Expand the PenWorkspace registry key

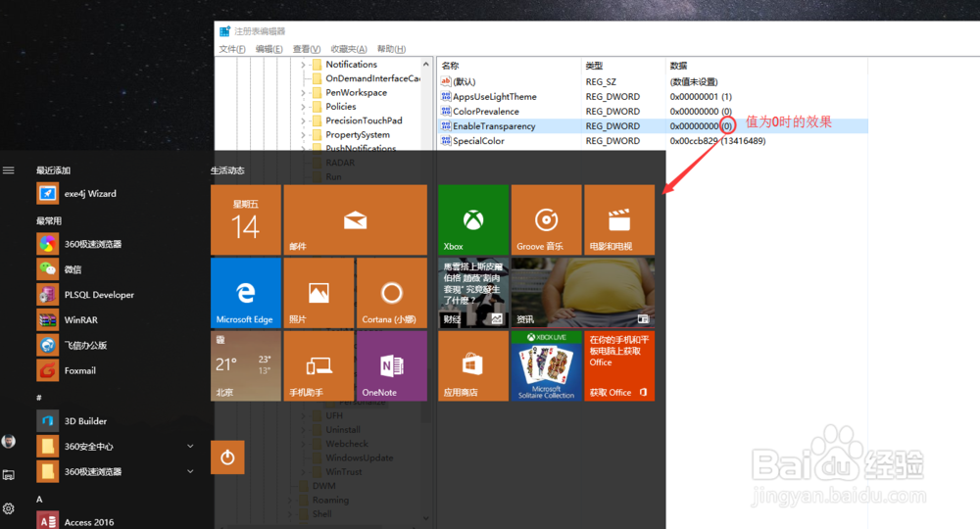click(303, 92)
